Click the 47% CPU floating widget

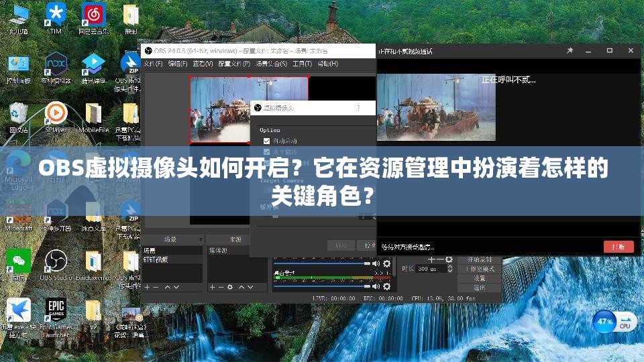(x=614, y=322)
